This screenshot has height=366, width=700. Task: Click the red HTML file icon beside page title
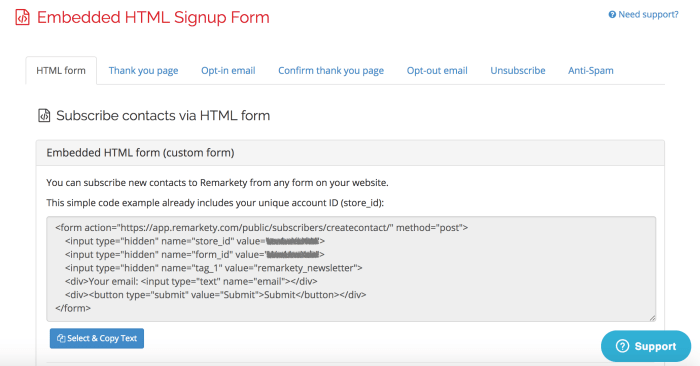click(x=22, y=17)
